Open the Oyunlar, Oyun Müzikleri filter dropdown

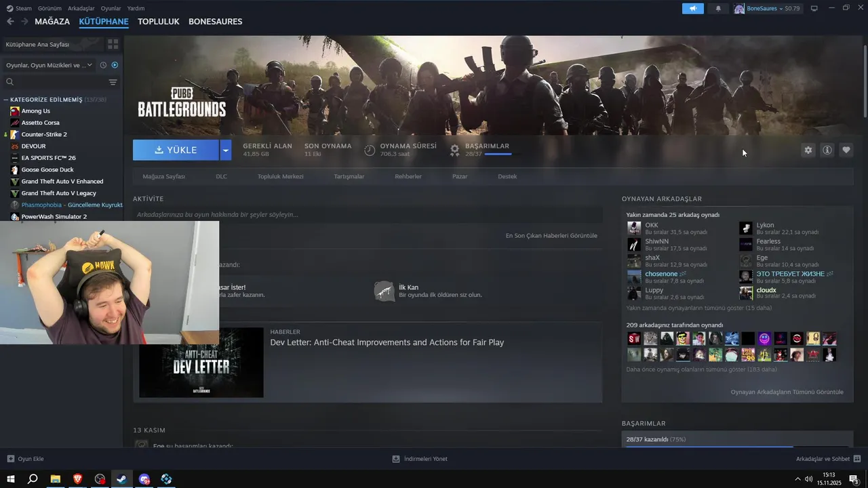pyautogui.click(x=50, y=65)
